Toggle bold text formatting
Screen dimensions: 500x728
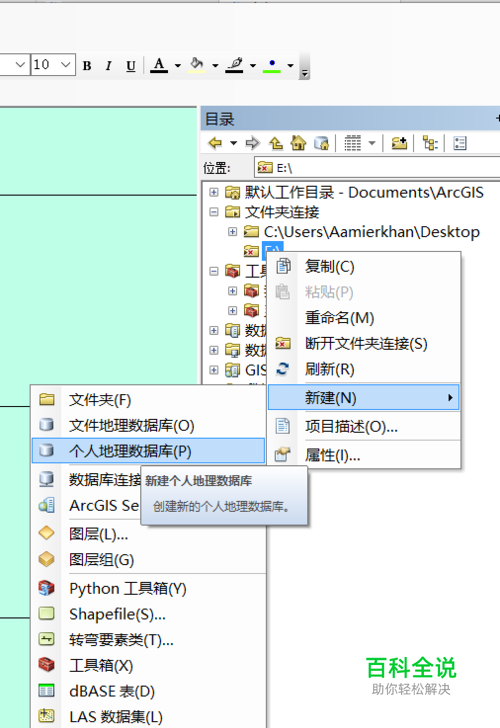click(87, 65)
